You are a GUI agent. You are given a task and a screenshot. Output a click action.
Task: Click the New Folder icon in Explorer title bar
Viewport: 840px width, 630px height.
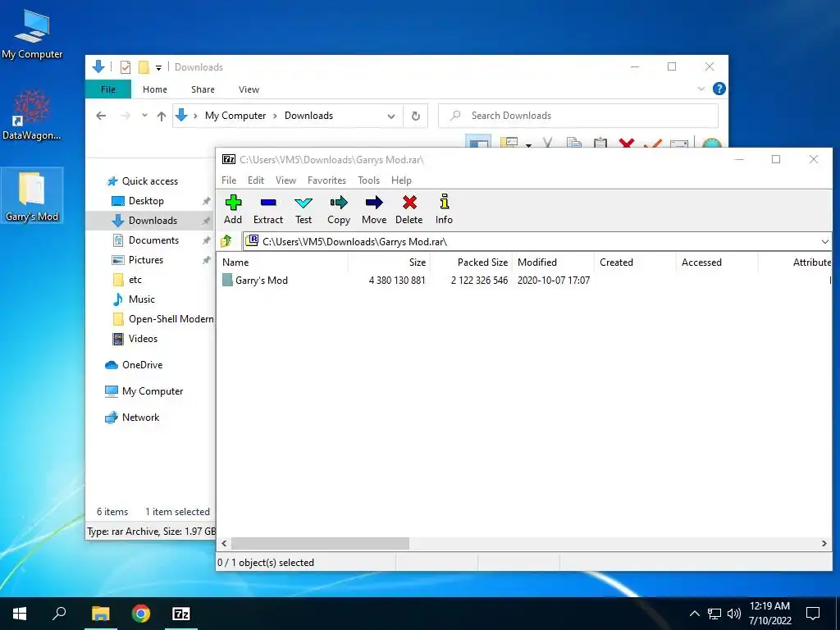[144, 67]
